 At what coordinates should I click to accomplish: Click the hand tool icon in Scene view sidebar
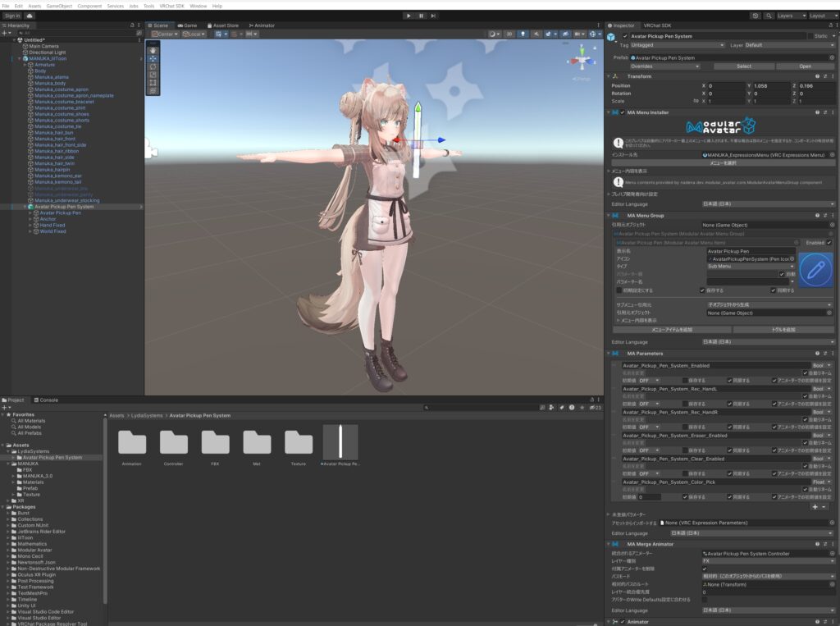click(x=152, y=50)
